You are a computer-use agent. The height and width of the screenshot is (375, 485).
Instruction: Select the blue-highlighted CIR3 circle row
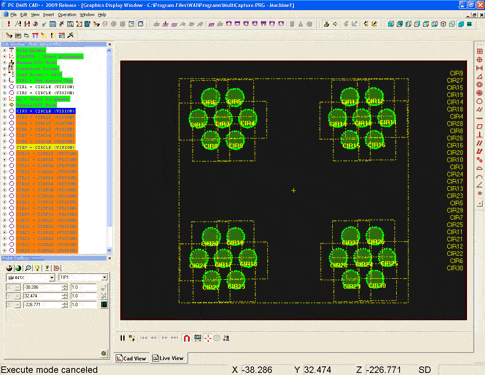coord(46,111)
